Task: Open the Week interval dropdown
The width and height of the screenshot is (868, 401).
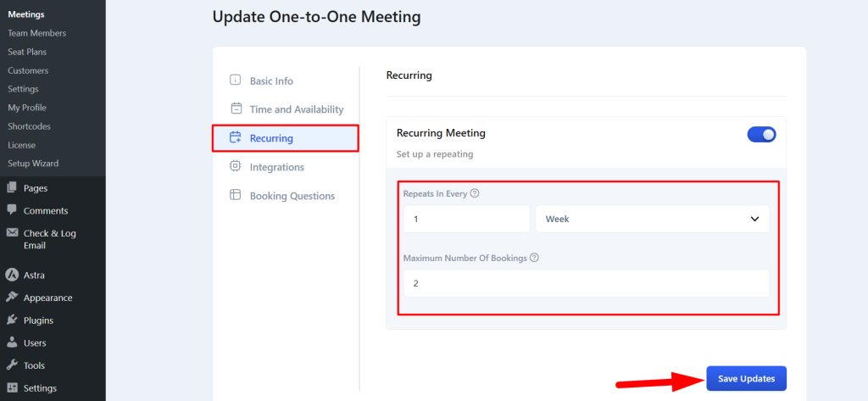Action: coord(652,219)
